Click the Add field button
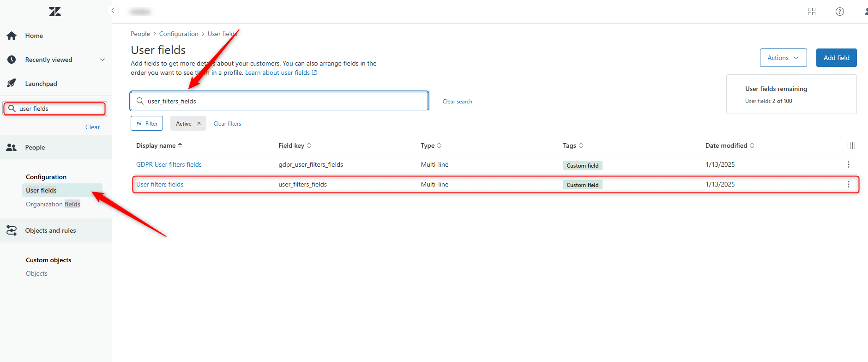The height and width of the screenshot is (362, 868). 836,58
